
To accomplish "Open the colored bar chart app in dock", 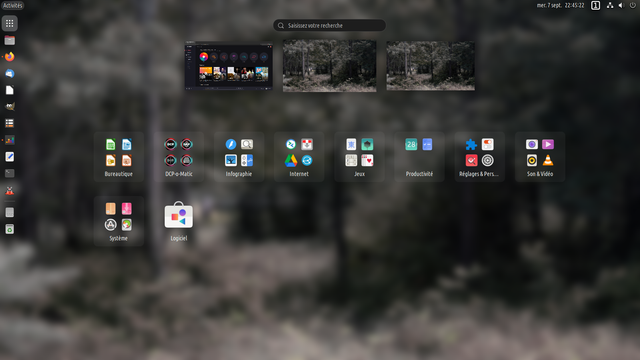I will point(9,140).
